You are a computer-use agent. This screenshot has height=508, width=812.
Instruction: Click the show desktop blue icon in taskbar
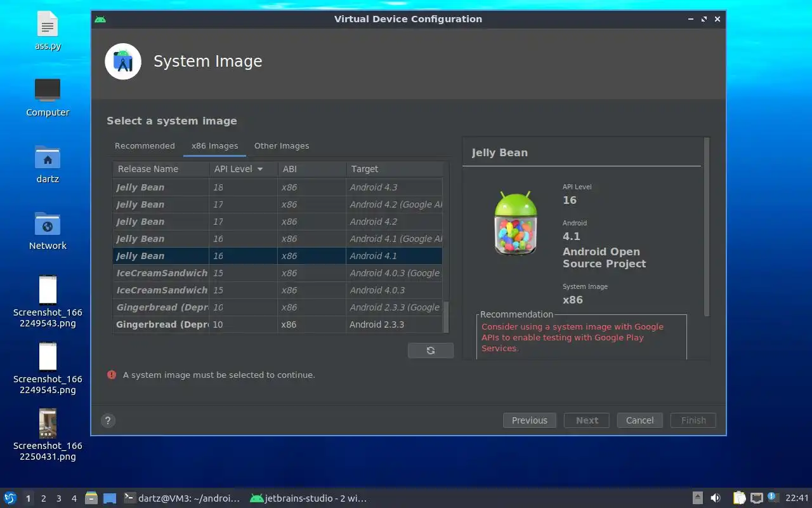[110, 498]
